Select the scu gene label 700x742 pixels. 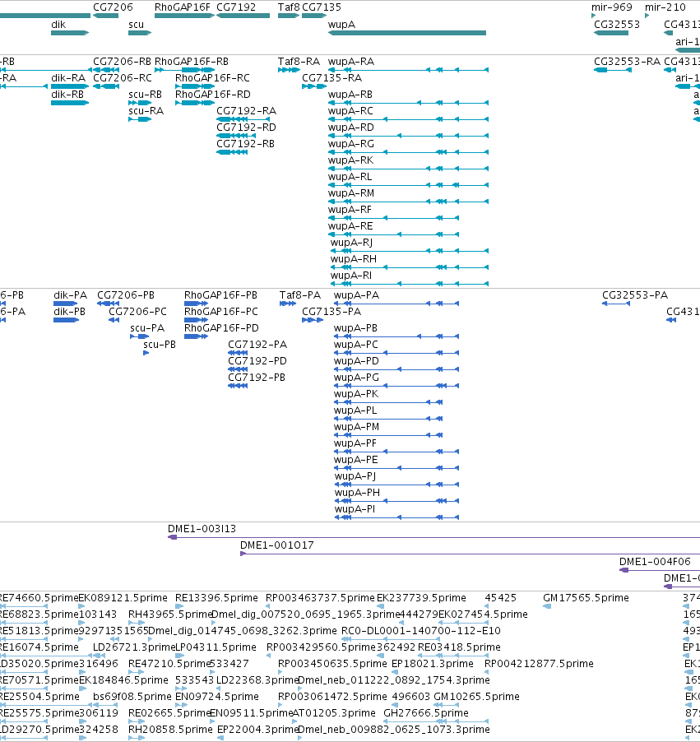coord(136,25)
